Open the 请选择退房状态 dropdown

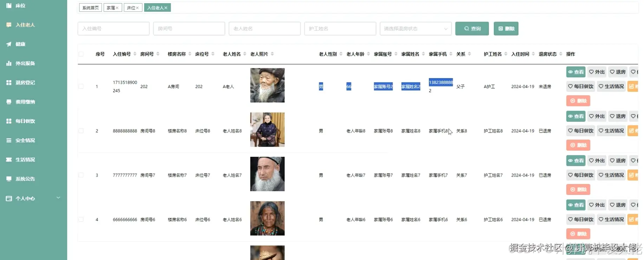tap(416, 28)
